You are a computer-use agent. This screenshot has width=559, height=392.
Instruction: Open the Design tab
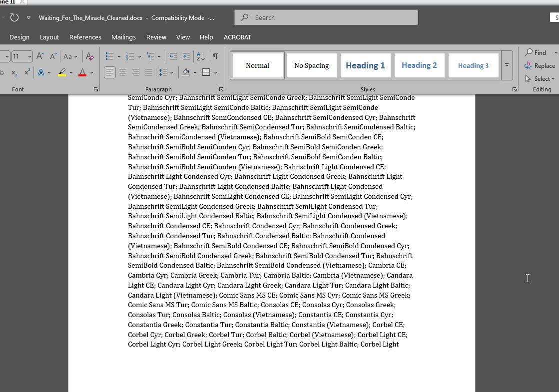click(x=19, y=37)
